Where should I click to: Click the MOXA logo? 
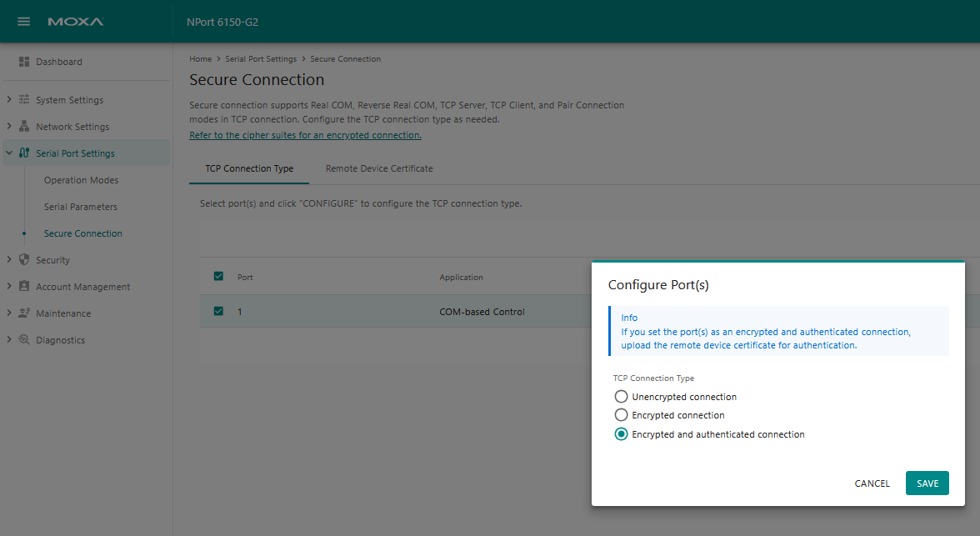point(76,22)
